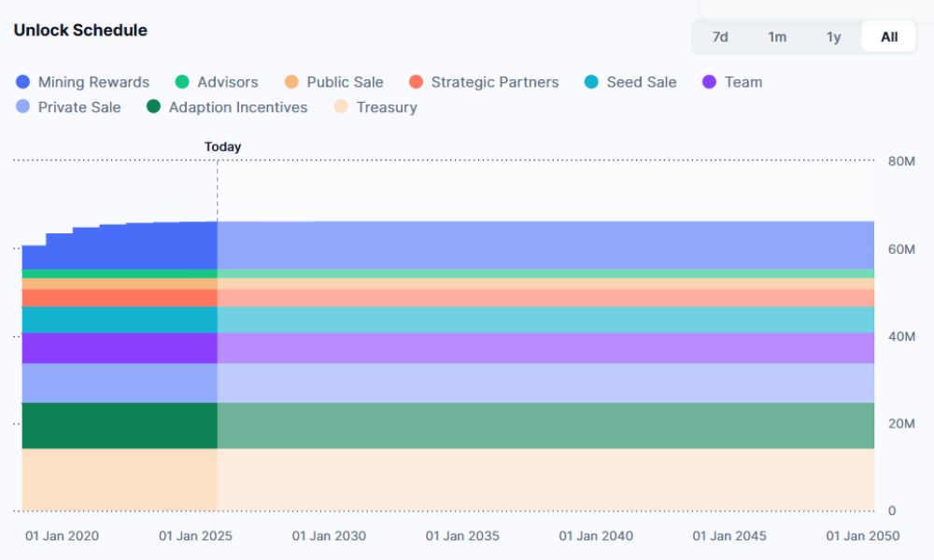The height and width of the screenshot is (560, 934).
Task: Click the Private Sale legend dot
Action: pos(23,107)
